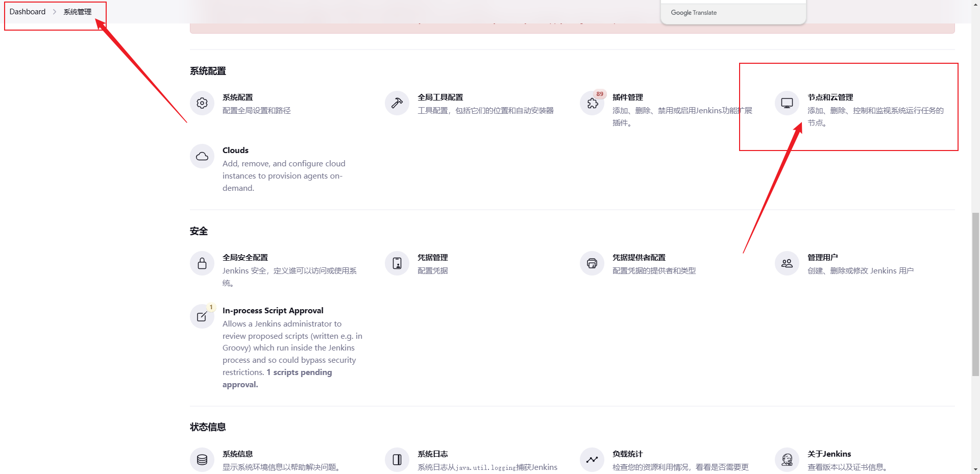Go to 插件管理 plugin manager

point(628,97)
